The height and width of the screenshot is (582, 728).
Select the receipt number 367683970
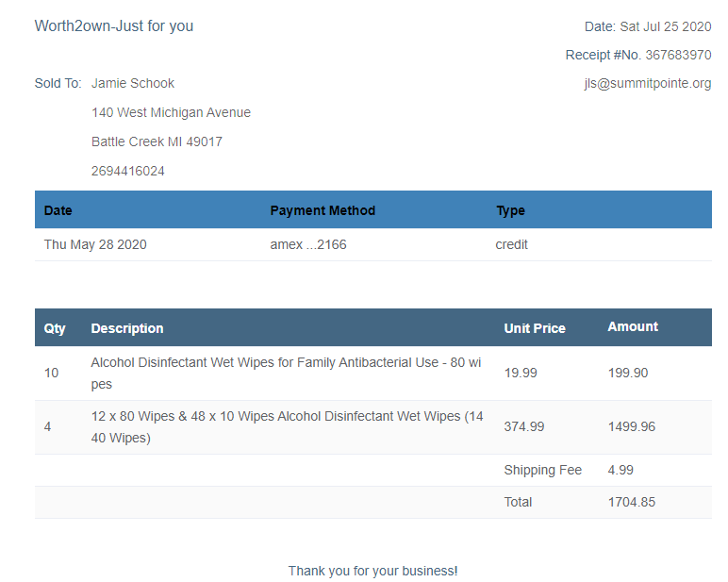[x=678, y=55]
